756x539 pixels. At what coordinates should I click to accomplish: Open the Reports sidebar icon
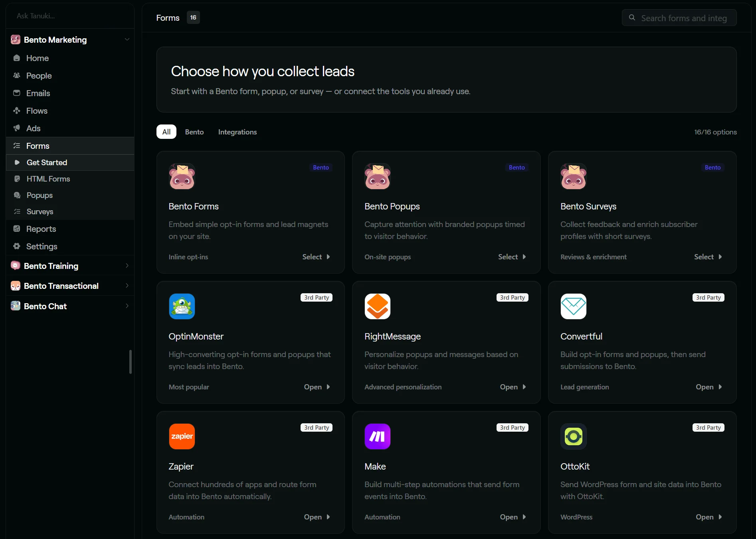pos(17,229)
